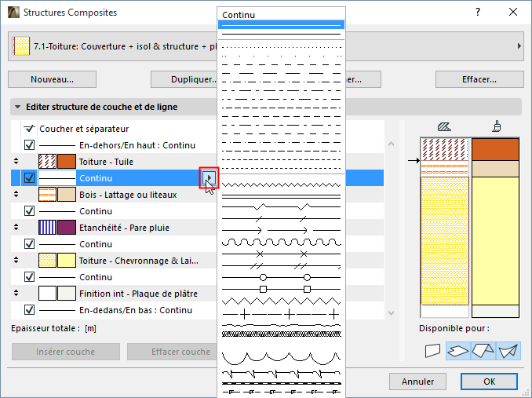
Task: Click the orange tile layer in surface preview
Action: point(495,149)
